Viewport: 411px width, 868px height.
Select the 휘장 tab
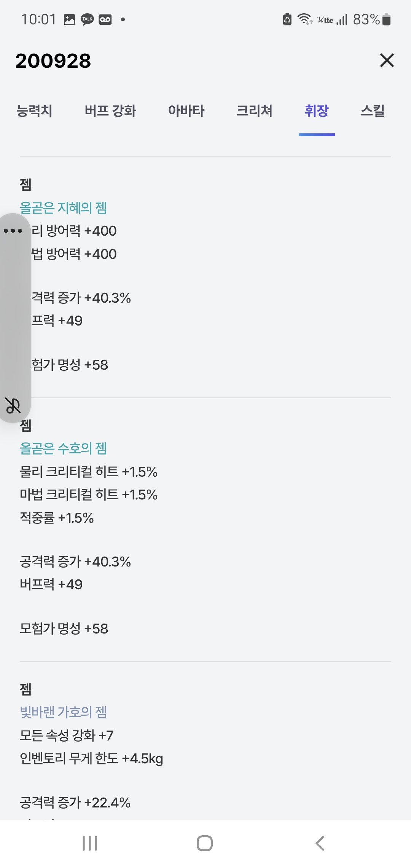point(316,111)
